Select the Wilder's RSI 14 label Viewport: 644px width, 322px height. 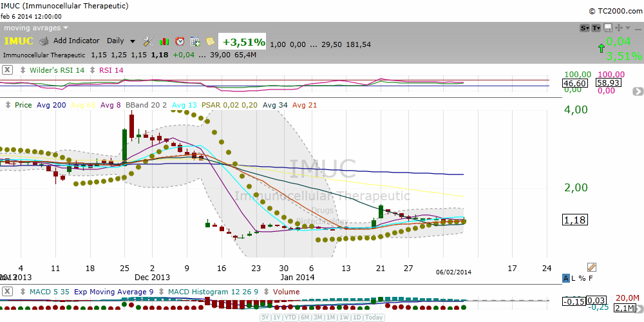[x=56, y=70]
